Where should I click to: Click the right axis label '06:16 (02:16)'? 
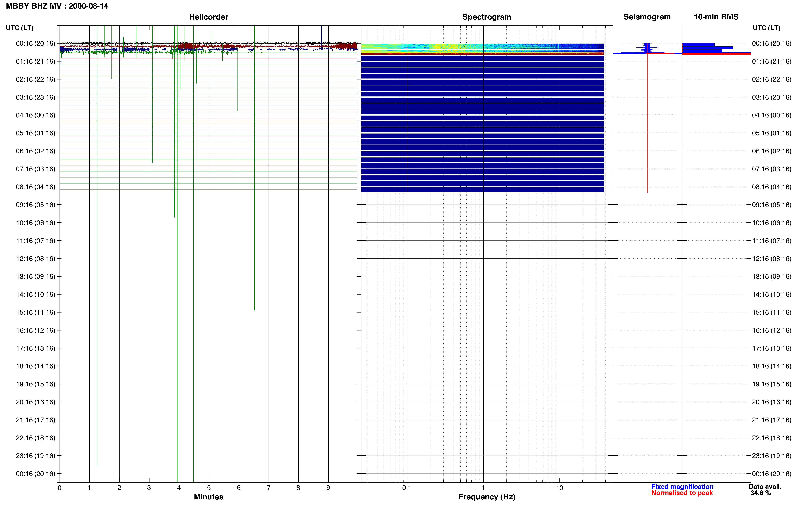click(x=772, y=151)
